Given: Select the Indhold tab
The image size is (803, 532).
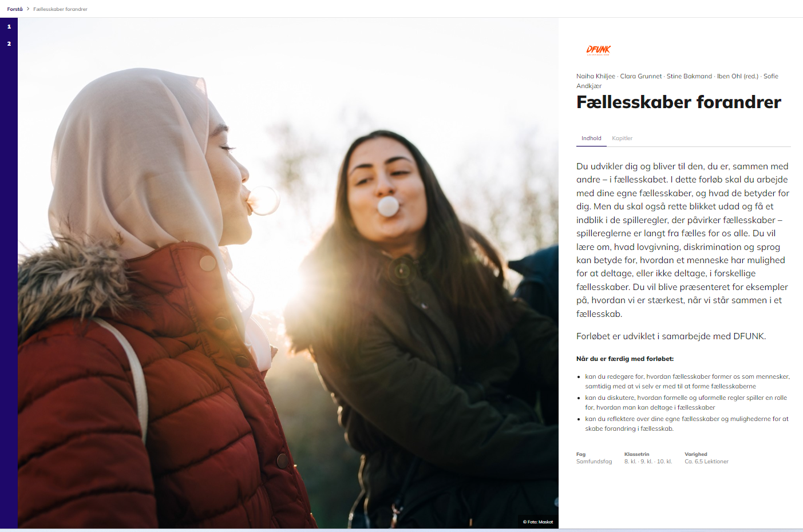Looking at the screenshot, I should point(591,138).
